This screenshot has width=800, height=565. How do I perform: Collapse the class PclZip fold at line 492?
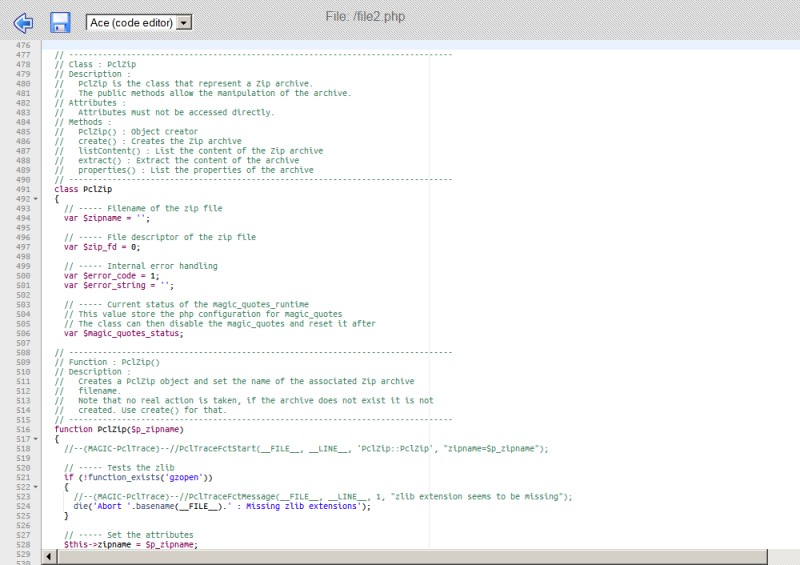coord(36,199)
